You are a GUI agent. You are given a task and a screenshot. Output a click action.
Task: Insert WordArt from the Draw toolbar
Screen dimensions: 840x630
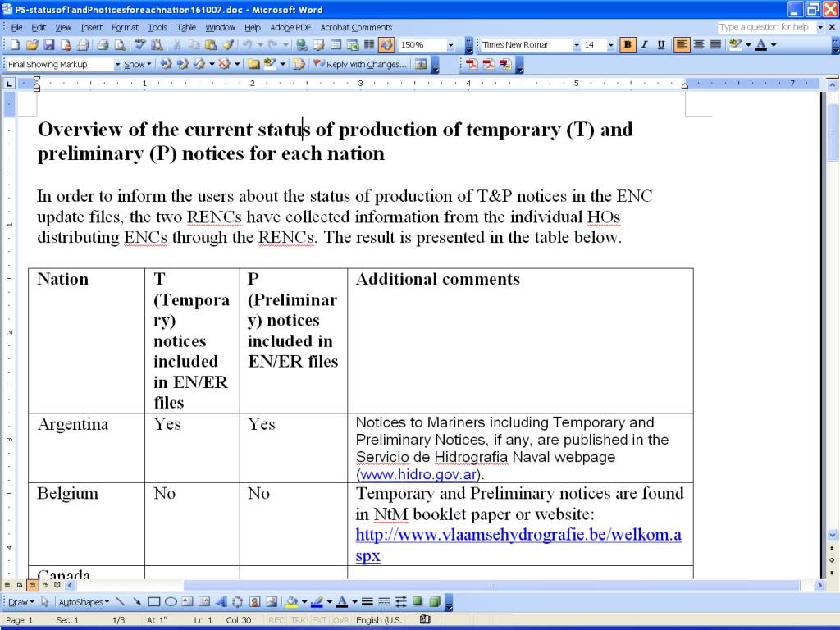coord(221,602)
